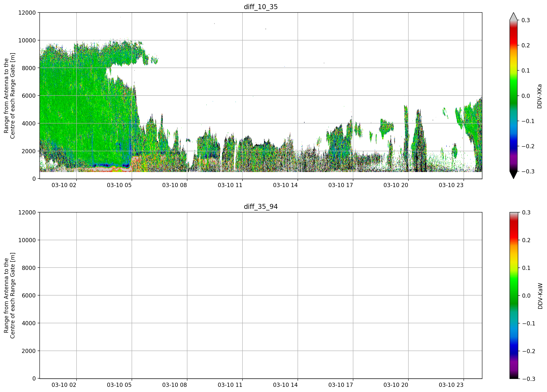This screenshot has height=392, width=547.
Task: Select the DDV-KaW colorbar label
Action: pyautogui.click(x=540, y=296)
